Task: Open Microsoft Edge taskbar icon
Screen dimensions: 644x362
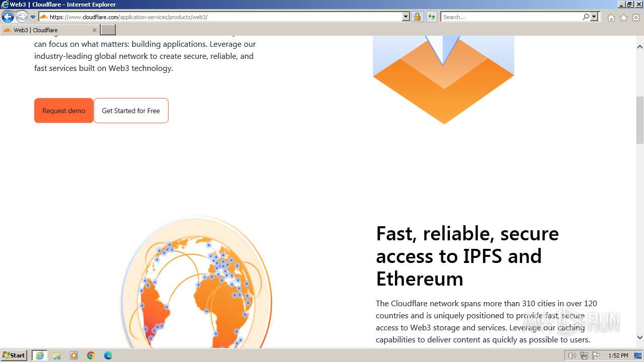Action: point(108,355)
